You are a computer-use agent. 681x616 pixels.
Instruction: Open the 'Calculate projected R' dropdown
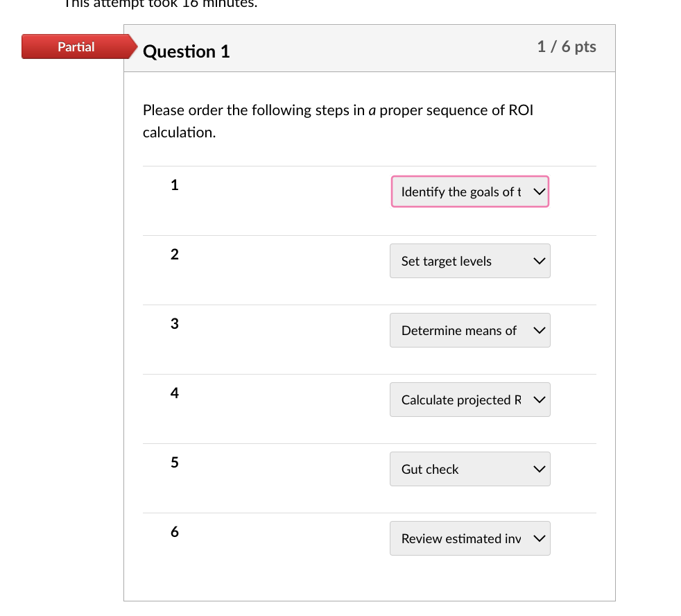tap(469, 400)
